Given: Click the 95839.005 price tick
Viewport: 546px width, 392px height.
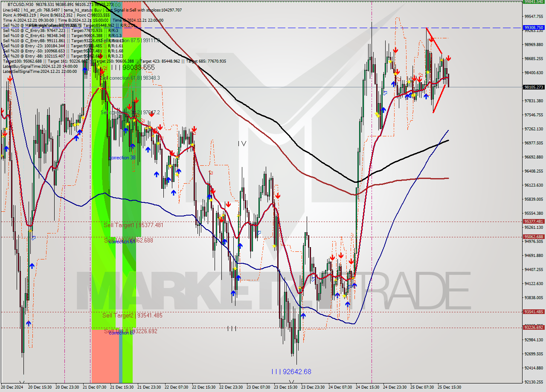Looking at the screenshot, I should pos(534,199).
